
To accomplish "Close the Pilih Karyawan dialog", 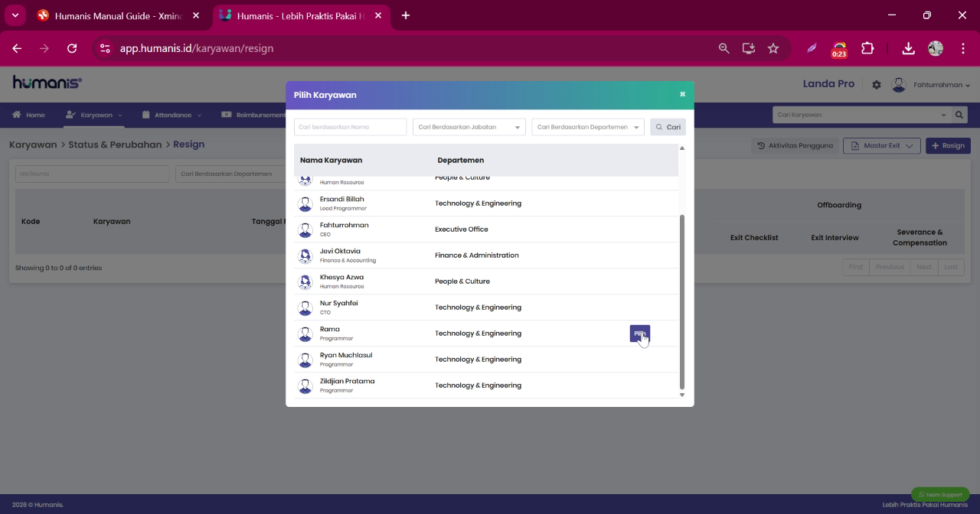I will [682, 95].
